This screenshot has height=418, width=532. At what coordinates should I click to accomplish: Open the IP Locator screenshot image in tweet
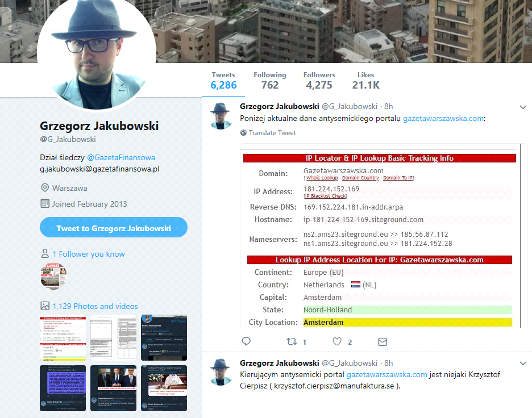point(384,236)
